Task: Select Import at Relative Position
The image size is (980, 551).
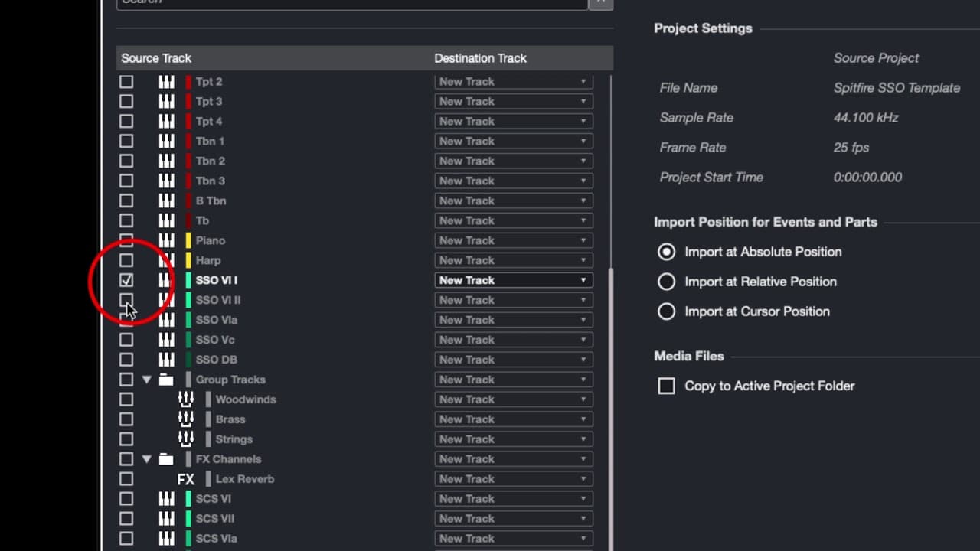Action: [x=667, y=282]
